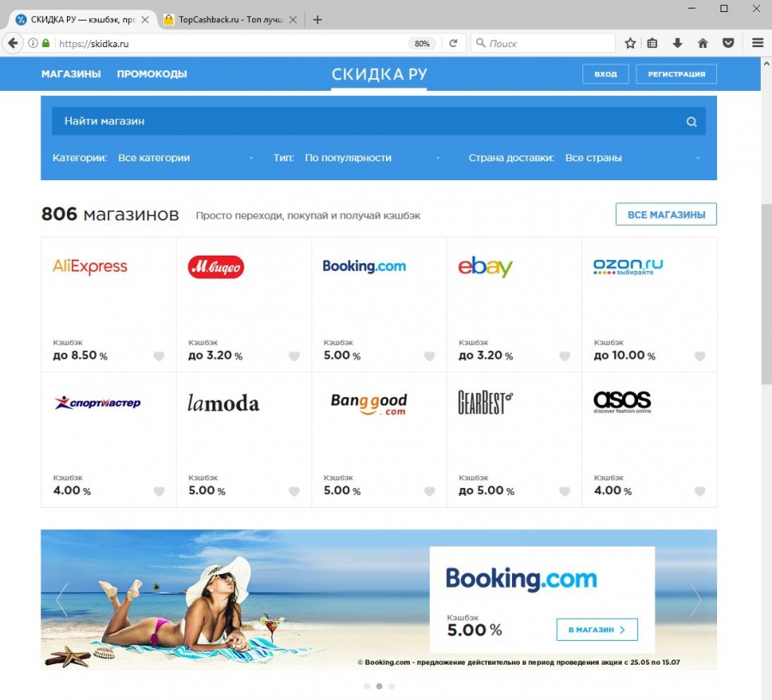772x700 pixels.
Task: Click the green padlock security icon
Action: [45, 43]
